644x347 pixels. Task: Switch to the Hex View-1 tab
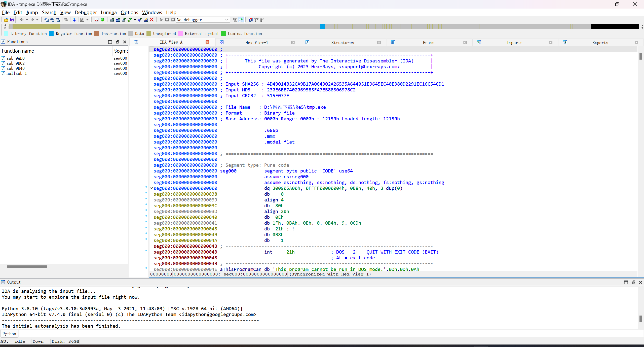click(256, 43)
